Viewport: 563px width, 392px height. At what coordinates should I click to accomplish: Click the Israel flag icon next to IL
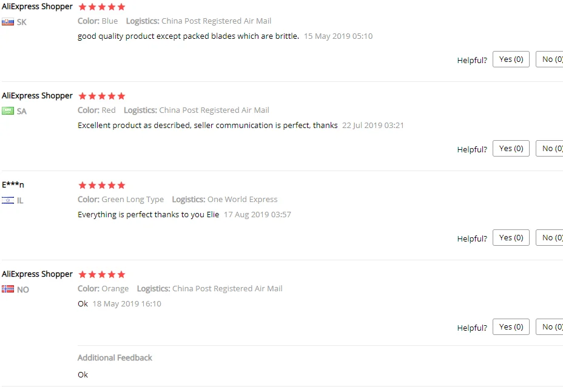[x=7, y=200]
